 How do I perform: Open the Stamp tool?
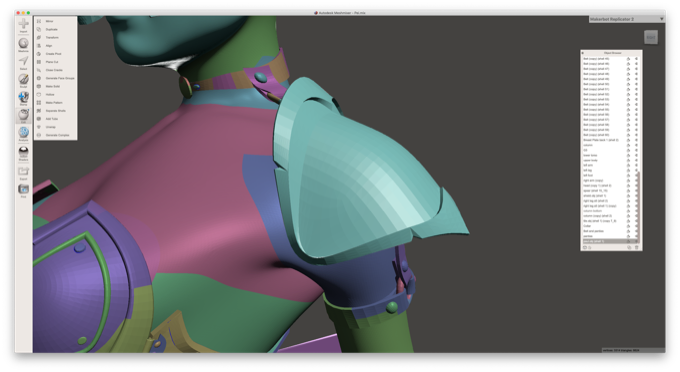[23, 98]
